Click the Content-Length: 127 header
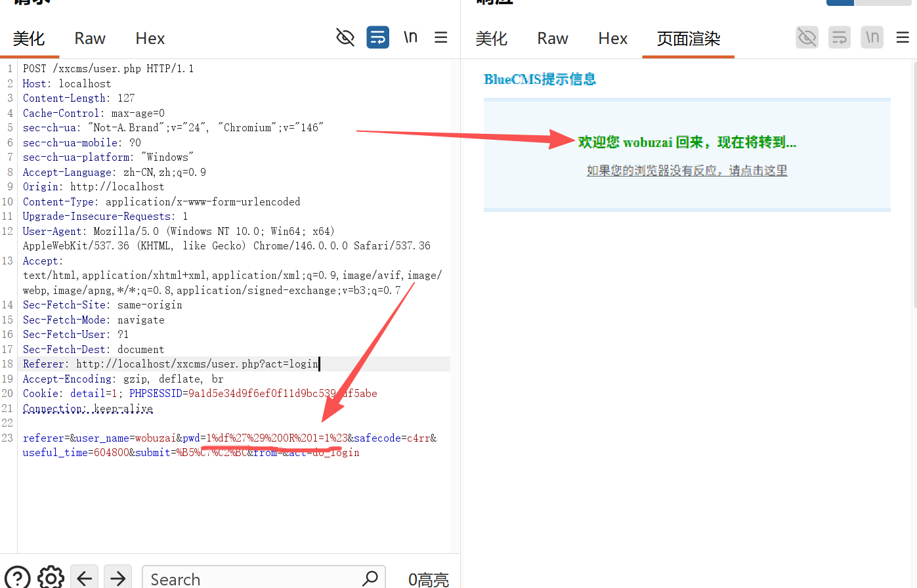The image size is (917, 588). click(x=79, y=98)
